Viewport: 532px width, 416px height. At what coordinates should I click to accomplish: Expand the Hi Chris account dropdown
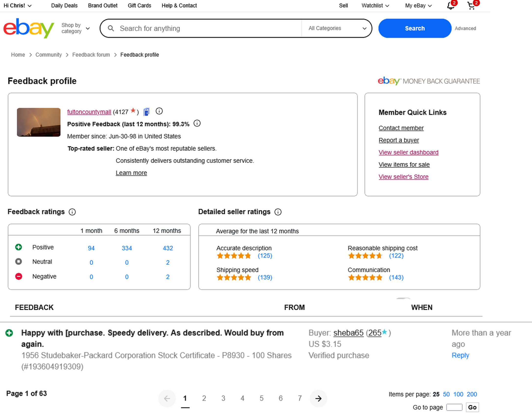click(x=18, y=6)
